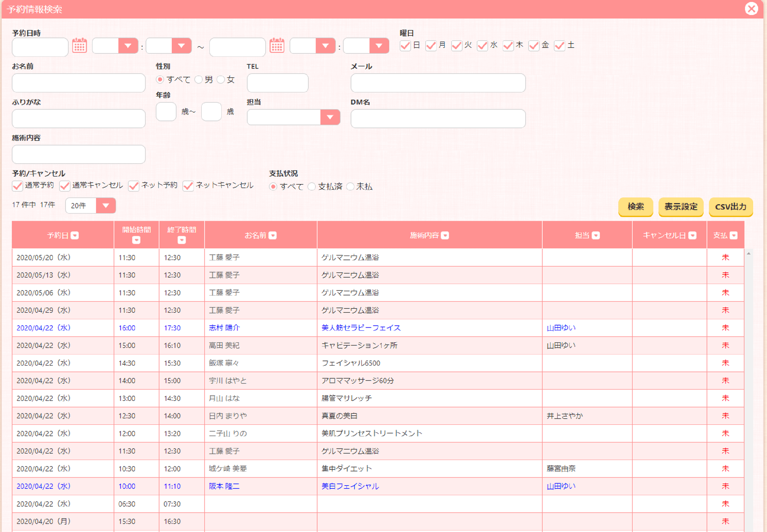Click アロママッサージ60分 treatment cell
Screen dimensions: 767x532
pos(430,381)
